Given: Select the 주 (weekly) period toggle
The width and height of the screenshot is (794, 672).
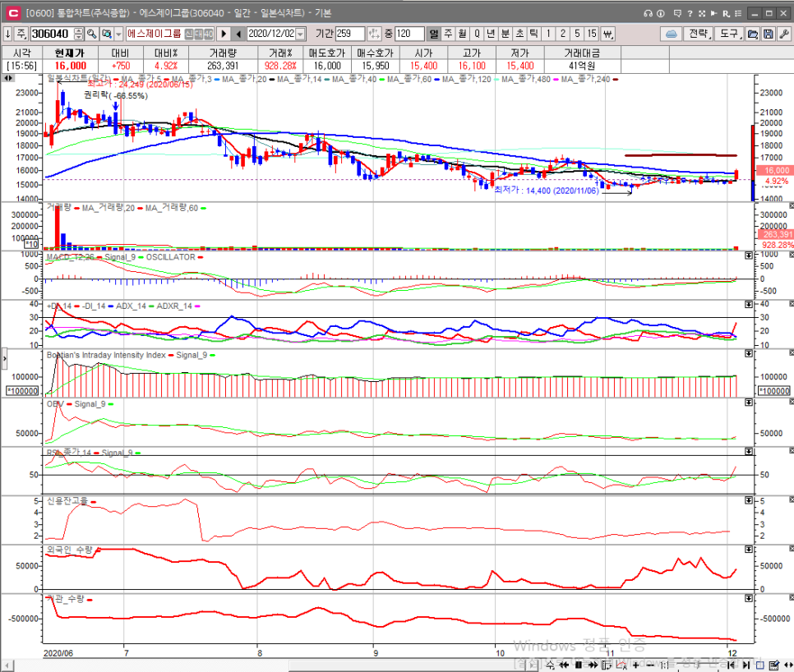Looking at the screenshot, I should click(x=448, y=34).
